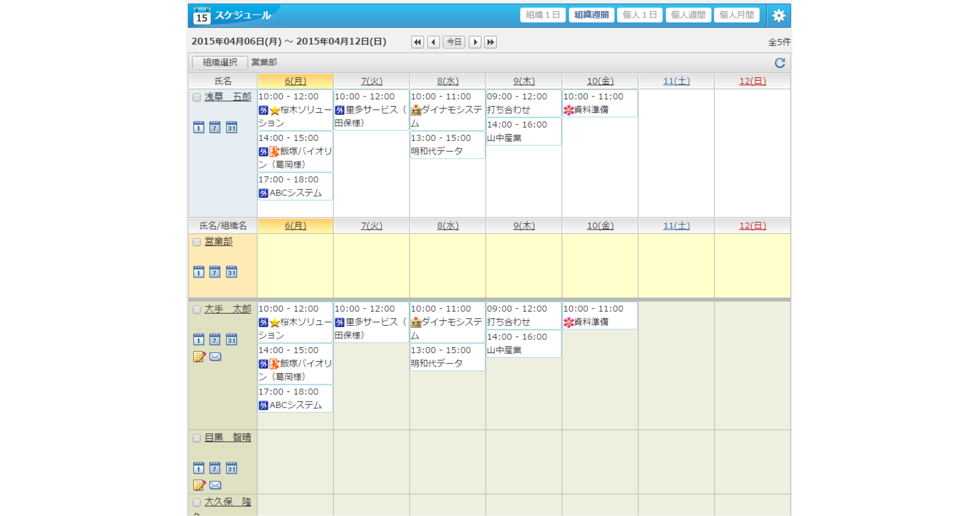Screen dimensions: 980x516
Task: Open 浅草 五郎's one-day calendar icon
Action: [198, 127]
